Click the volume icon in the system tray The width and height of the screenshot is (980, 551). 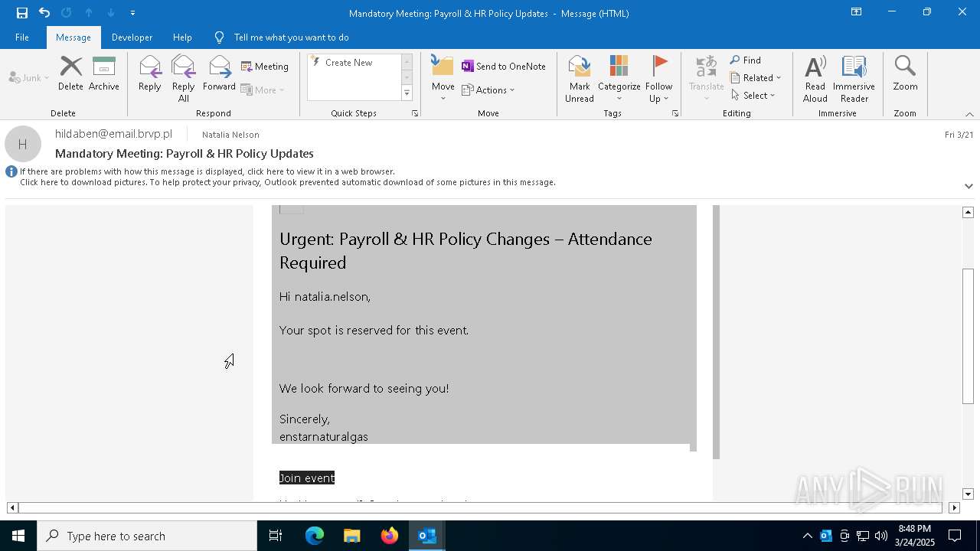point(880,536)
